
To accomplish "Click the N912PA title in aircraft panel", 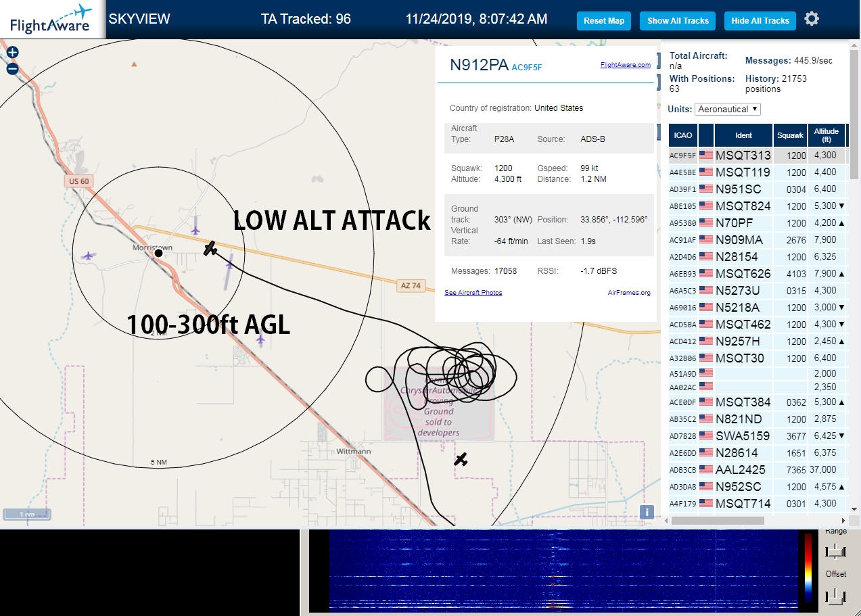I will (x=480, y=65).
